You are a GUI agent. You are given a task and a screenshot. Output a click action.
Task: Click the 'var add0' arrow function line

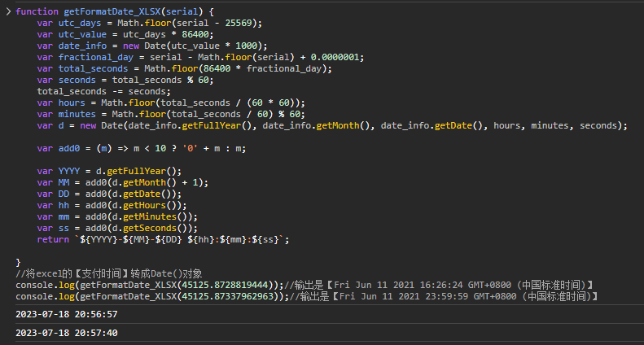click(142, 148)
